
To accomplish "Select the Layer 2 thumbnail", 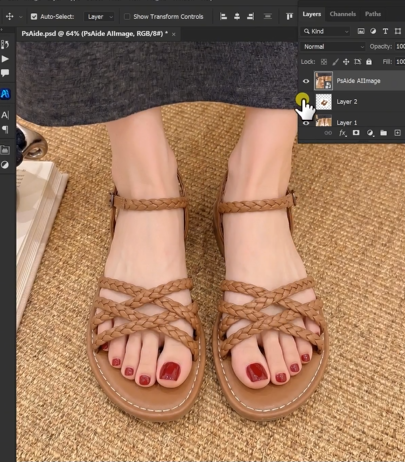I will click(x=324, y=102).
